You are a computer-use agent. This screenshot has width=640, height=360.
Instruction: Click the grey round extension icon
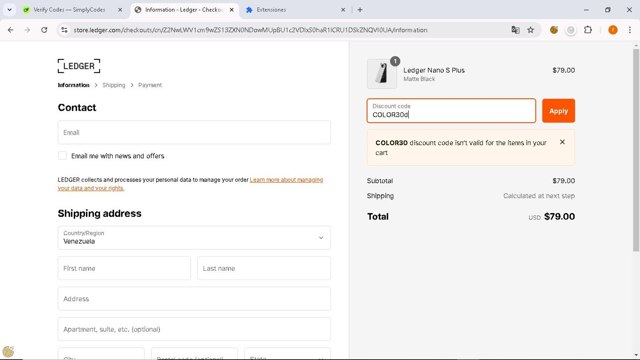[x=571, y=30]
